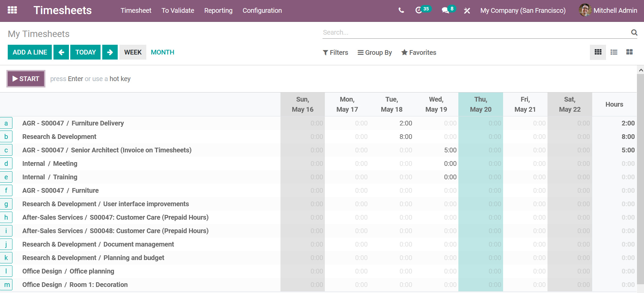This screenshot has width=644, height=293.
Task: Open My Company (San Francisco) switcher
Action: click(523, 10)
